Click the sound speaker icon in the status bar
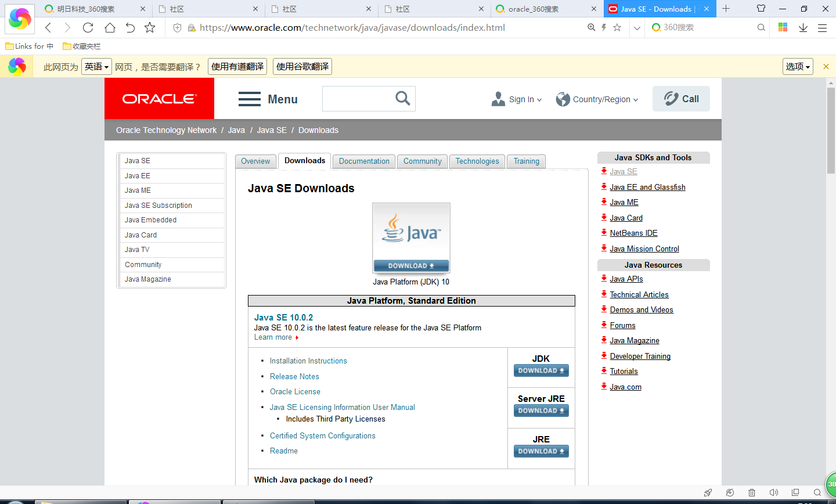Viewport: 836px width, 504px height. click(x=773, y=492)
